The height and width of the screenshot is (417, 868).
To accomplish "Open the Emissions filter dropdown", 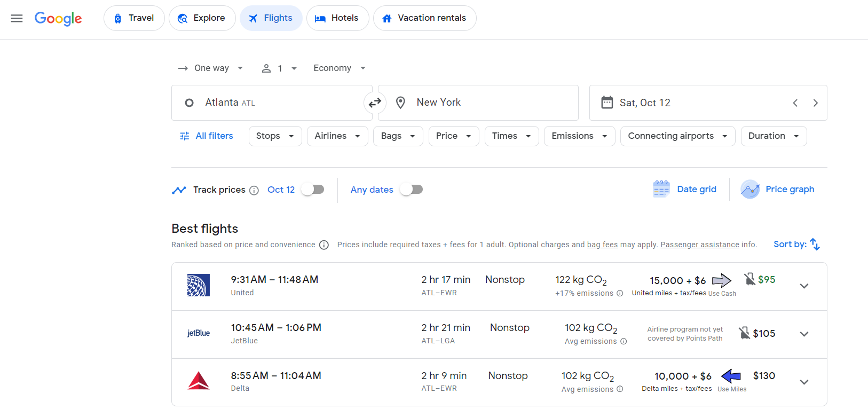I will [x=580, y=136].
